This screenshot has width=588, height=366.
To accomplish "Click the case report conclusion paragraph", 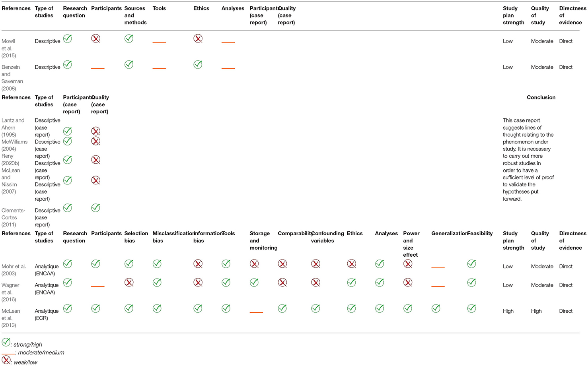I will [528, 159].
